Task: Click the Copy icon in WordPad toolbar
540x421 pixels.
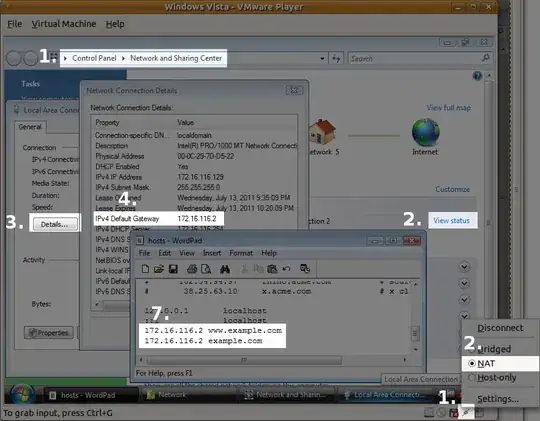Action: [x=258, y=269]
